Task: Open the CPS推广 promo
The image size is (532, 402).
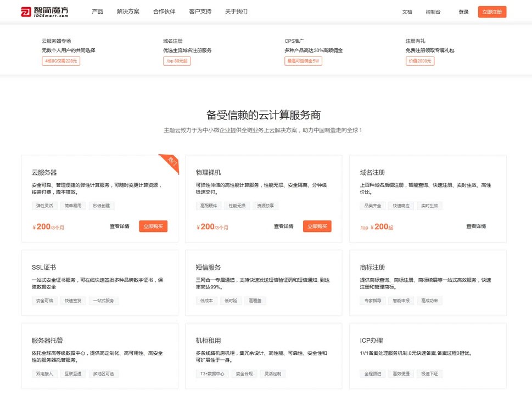Action: pyautogui.click(x=294, y=41)
